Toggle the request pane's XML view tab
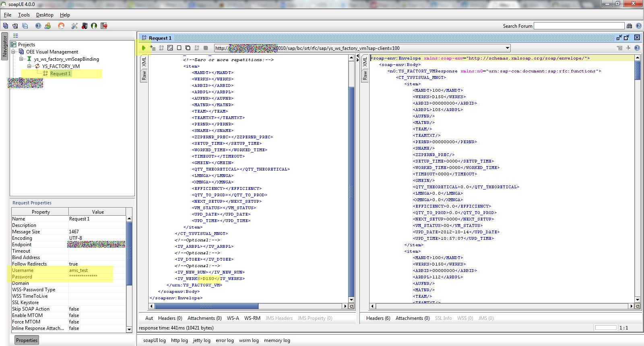644x346 pixels. (x=144, y=62)
